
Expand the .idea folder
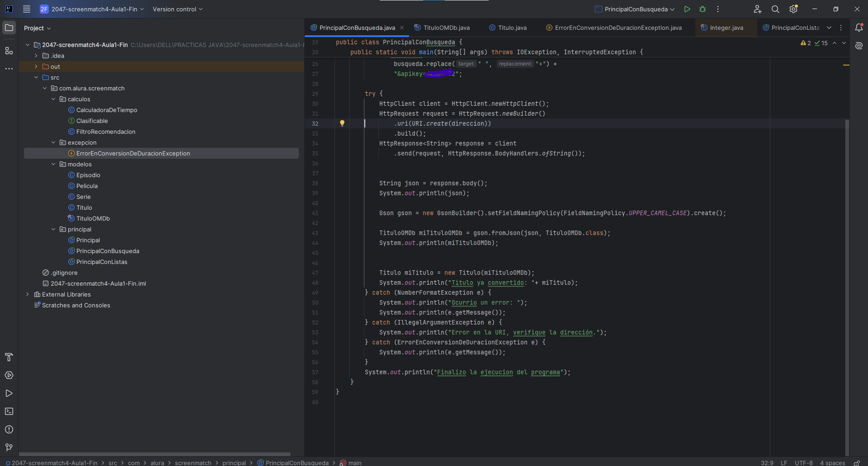pos(36,56)
